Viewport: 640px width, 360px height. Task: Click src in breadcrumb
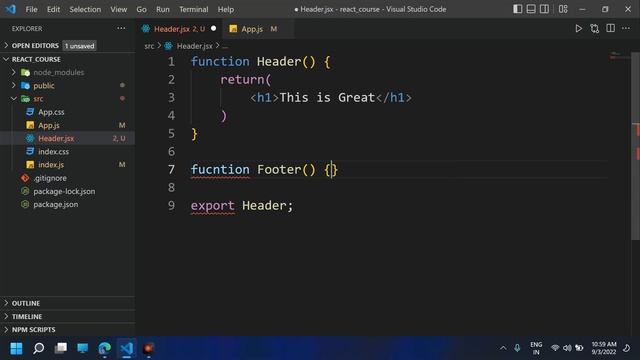149,46
